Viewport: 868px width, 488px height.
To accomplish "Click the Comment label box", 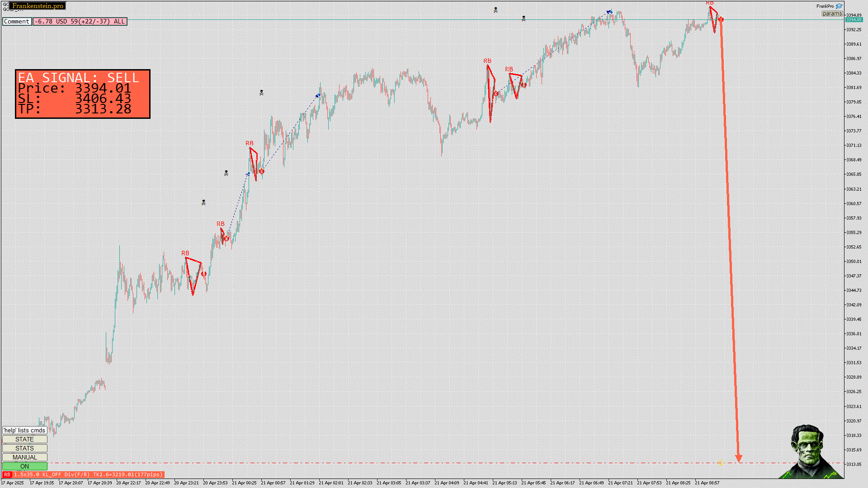I will (x=17, y=21).
